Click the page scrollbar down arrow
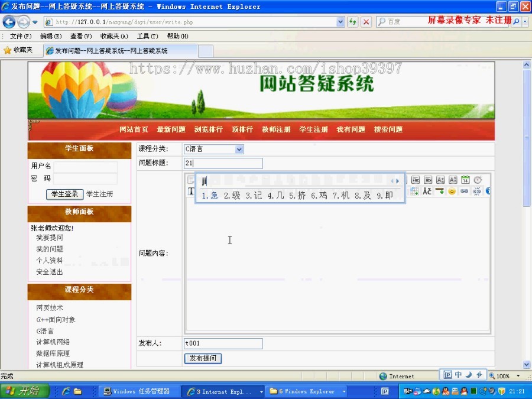532x399 pixels. (527, 365)
